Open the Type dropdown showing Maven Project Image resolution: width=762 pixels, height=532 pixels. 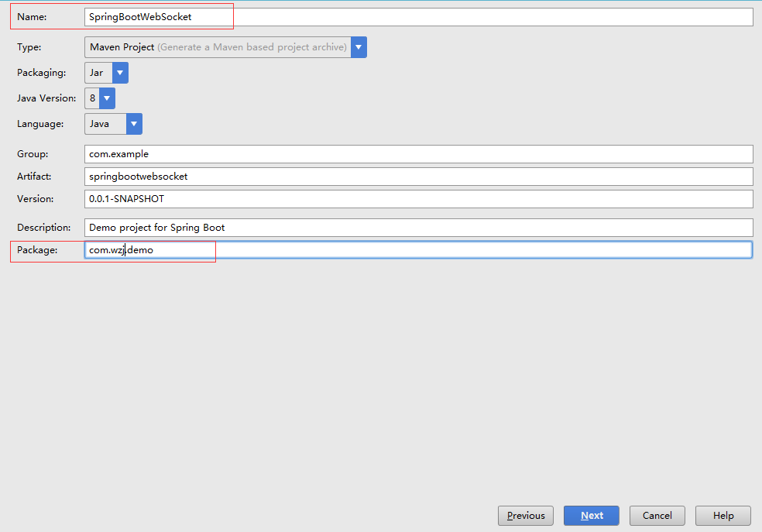pyautogui.click(x=225, y=47)
